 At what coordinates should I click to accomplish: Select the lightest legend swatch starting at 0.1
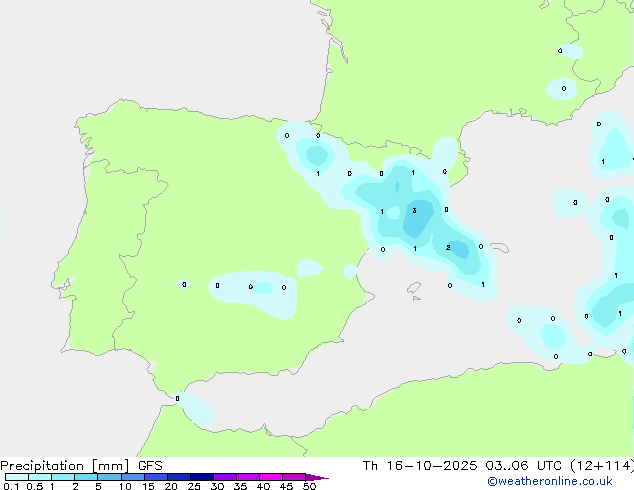click(x=17, y=477)
